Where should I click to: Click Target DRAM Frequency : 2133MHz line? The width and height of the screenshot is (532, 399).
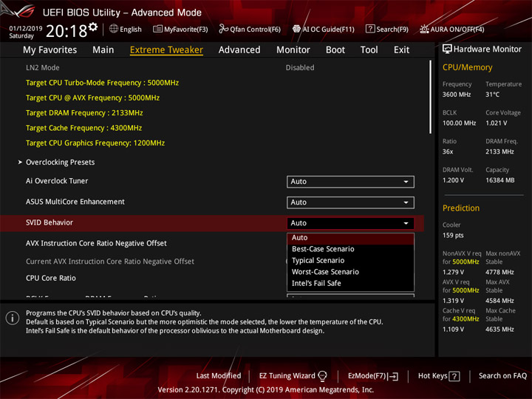tap(84, 113)
